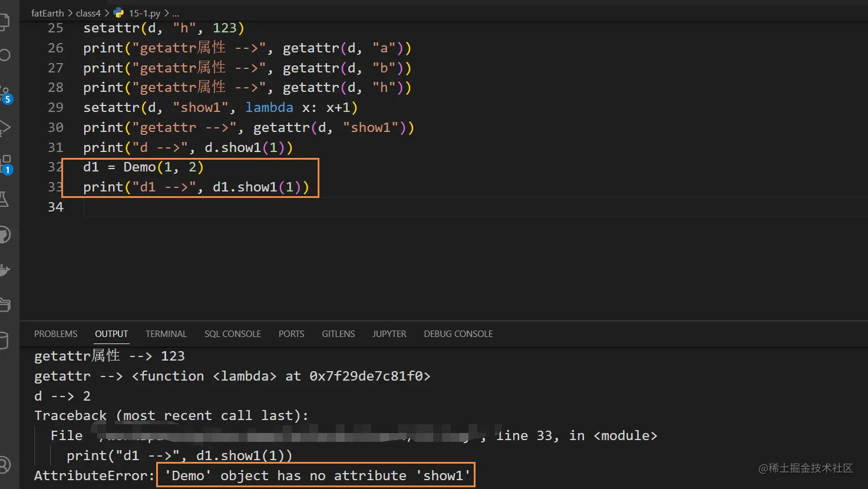The width and height of the screenshot is (868, 489).
Task: Click the getattr(d, "a") print statement
Action: point(247,48)
